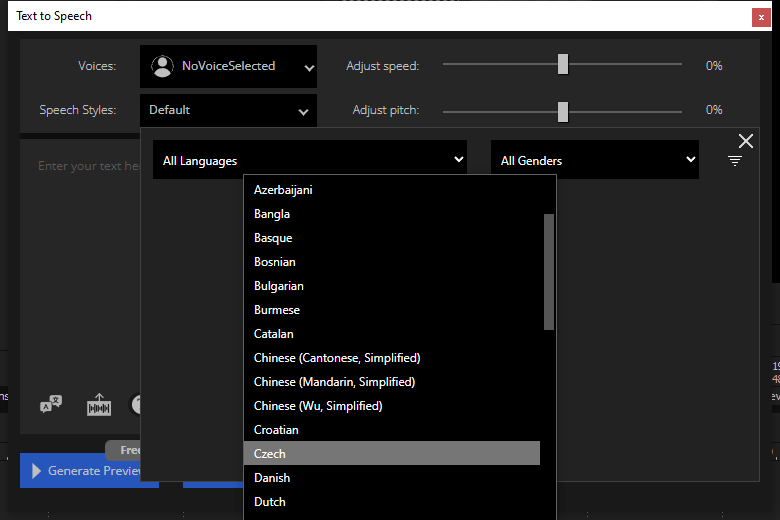Click the language list scrollbar thumb

(x=549, y=272)
